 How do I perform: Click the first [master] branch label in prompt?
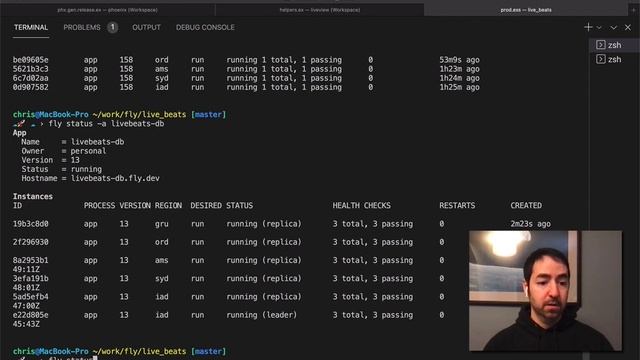[208, 115]
